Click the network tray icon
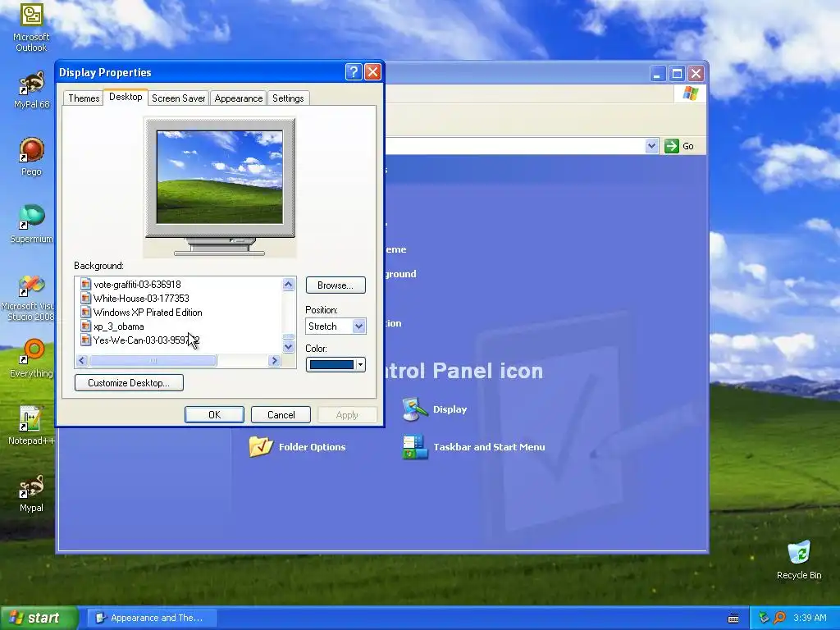Image resolution: width=840 pixels, height=630 pixels. pyautogui.click(x=765, y=618)
